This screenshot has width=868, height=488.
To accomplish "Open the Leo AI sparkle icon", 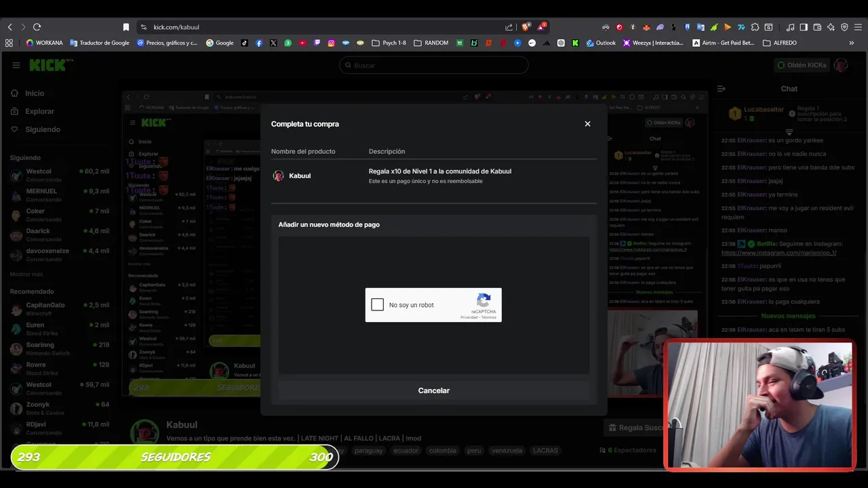I will click(x=831, y=27).
